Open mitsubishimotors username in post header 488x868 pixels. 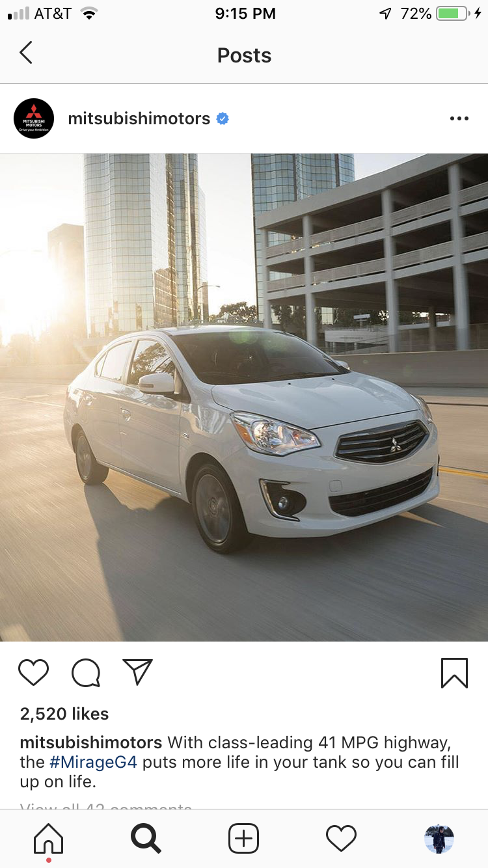coord(139,118)
